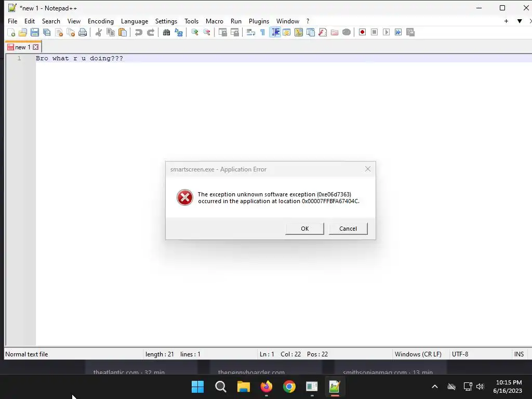Screen dimensions: 532x399
Task: Open the Macro menu
Action: (x=215, y=21)
